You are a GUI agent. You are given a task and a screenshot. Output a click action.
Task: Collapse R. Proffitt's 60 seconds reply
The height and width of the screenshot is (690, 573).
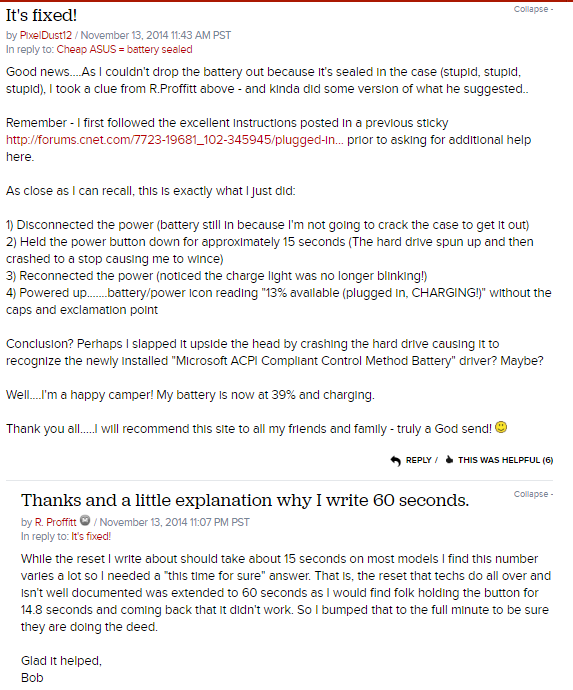pyautogui.click(x=533, y=494)
